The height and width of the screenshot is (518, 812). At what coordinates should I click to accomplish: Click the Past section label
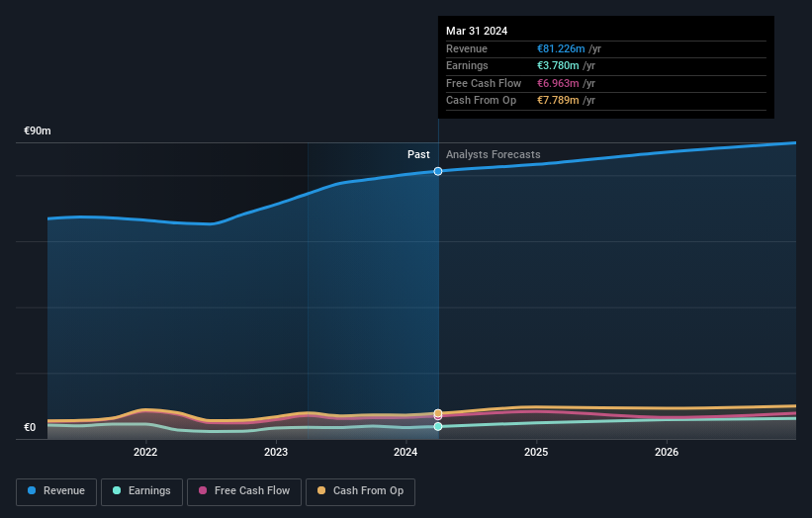[x=418, y=154]
